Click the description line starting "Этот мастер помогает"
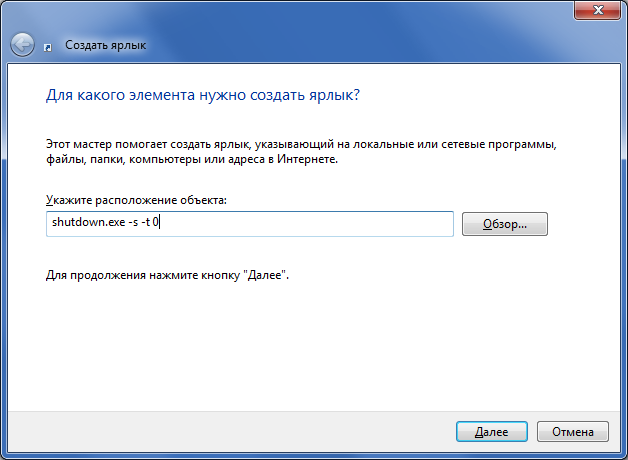The image size is (628, 460). (x=300, y=144)
